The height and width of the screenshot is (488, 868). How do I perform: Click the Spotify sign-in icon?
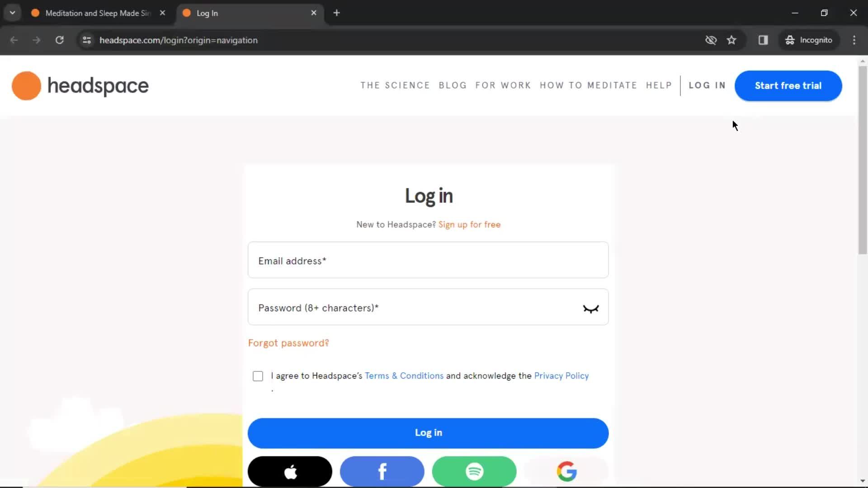[474, 471]
